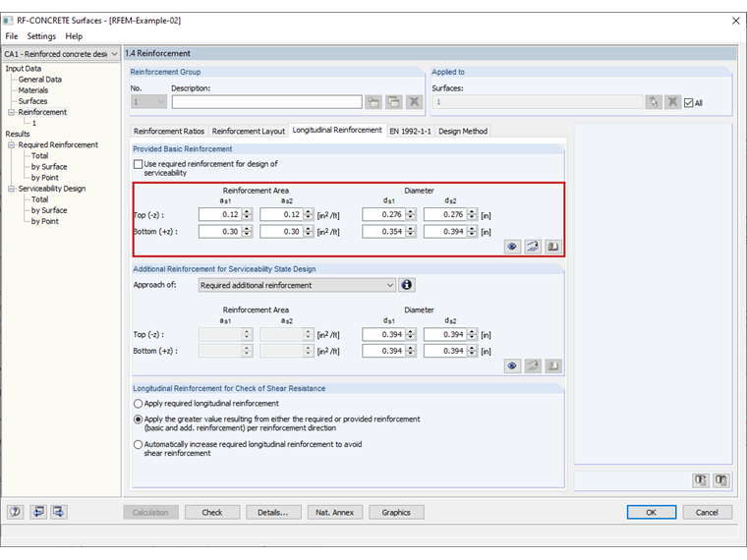
Task: Collapse the Reinforcement tree node
Action: tap(12, 112)
